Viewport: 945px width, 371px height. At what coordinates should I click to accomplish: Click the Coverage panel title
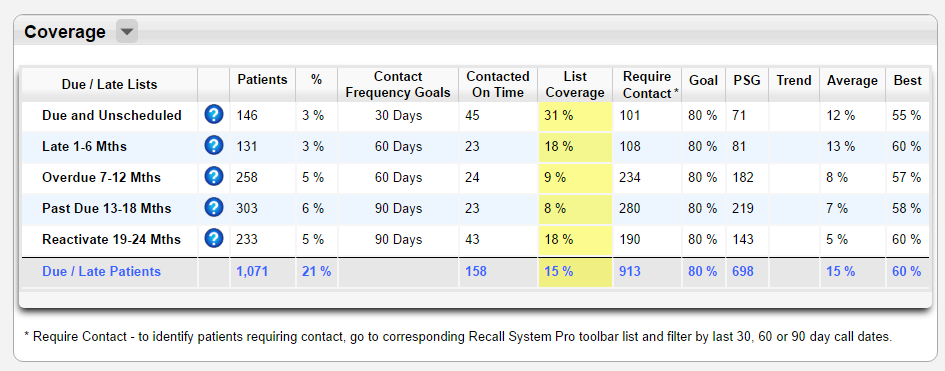click(65, 31)
